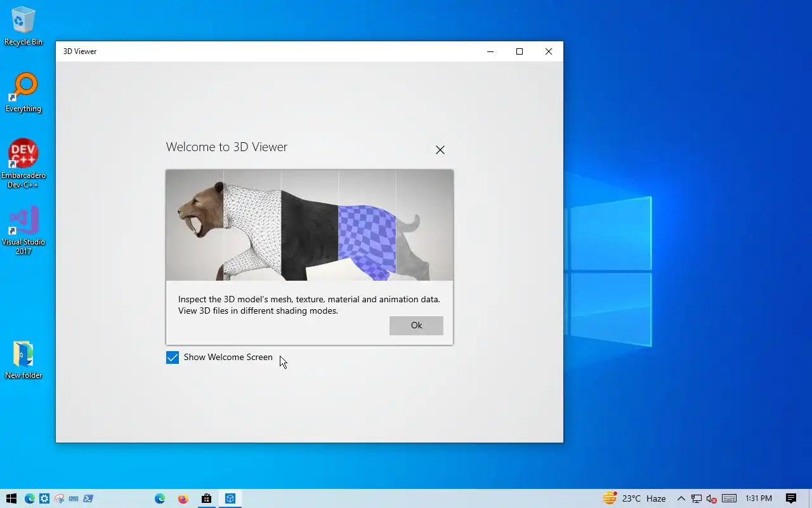
Task: Open the Windows Start menu
Action: tap(11, 498)
